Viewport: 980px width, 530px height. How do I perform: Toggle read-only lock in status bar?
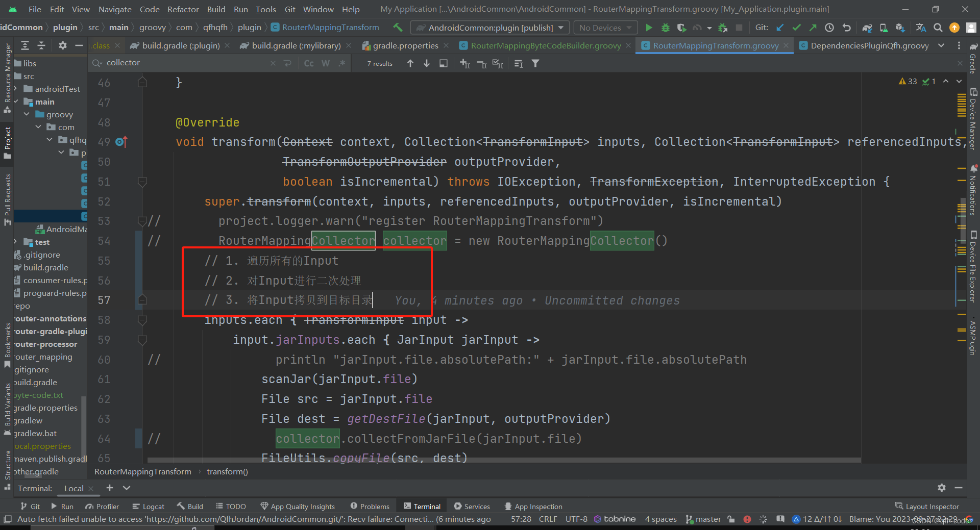pos(731,519)
